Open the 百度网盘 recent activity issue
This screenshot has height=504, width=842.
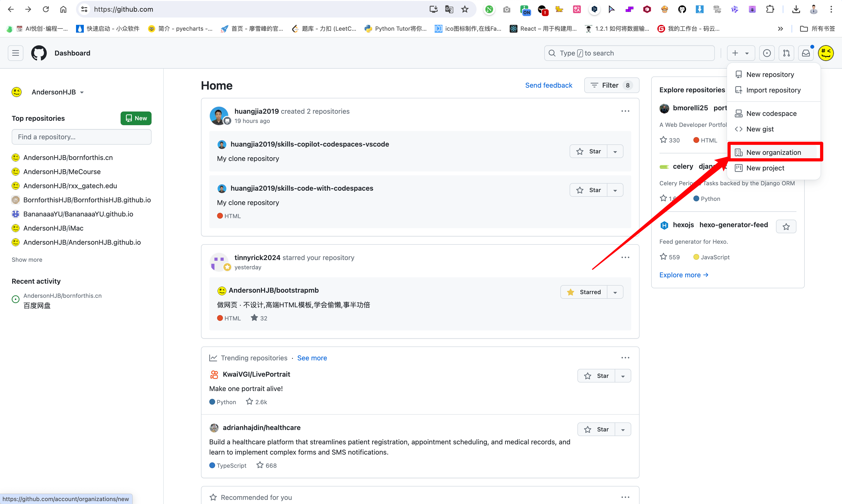[x=37, y=306]
